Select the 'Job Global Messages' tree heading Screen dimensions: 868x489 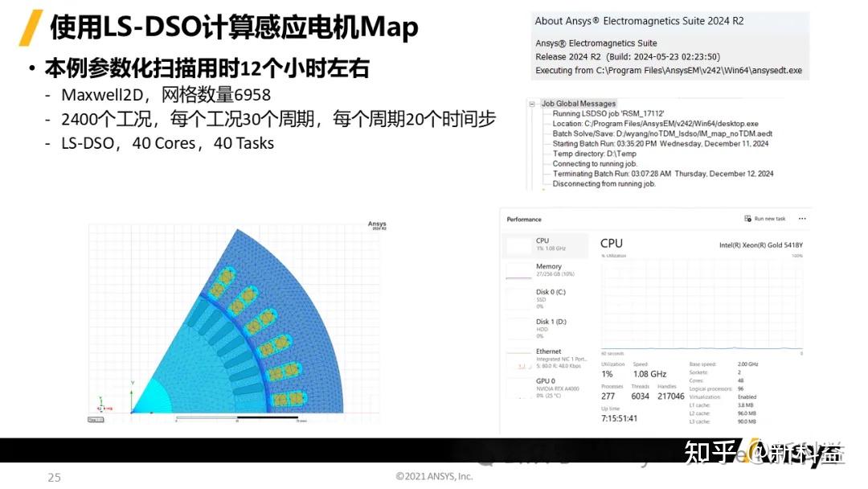579,104
